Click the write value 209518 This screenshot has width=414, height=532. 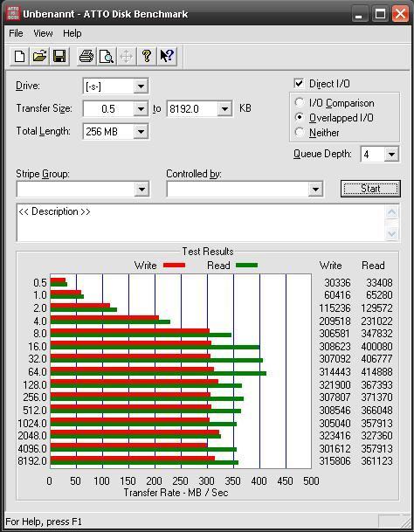coord(335,321)
